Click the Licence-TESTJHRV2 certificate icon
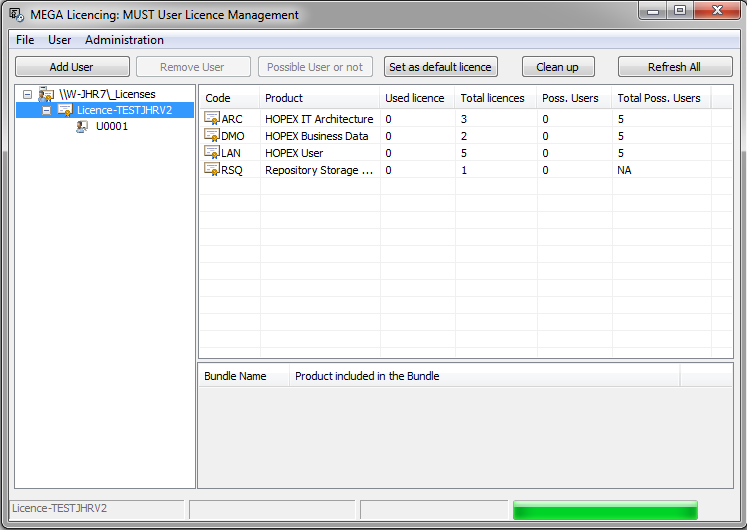The width and height of the screenshot is (747, 530). point(65,110)
